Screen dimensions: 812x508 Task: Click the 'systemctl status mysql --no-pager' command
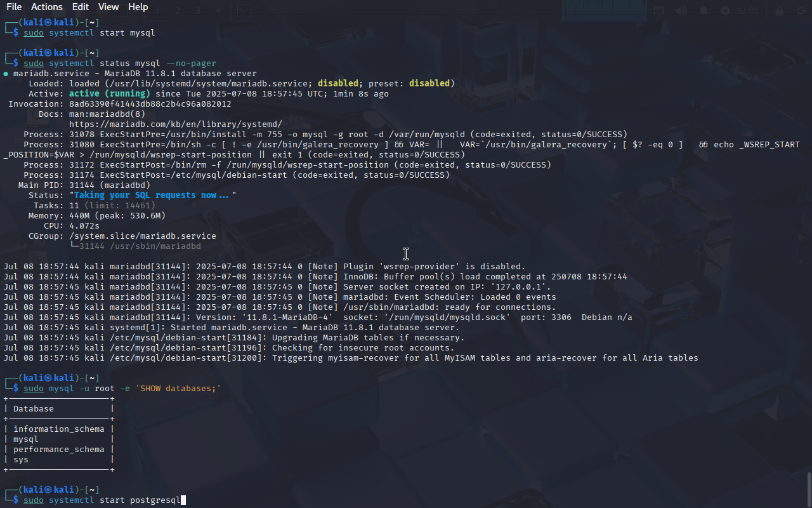tap(120, 63)
